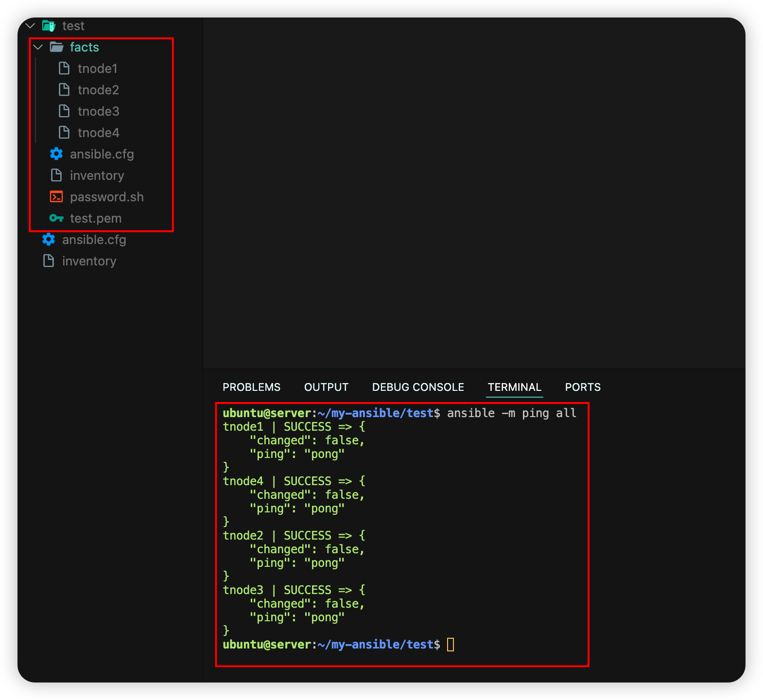Open the test.pem key file

tap(96, 218)
